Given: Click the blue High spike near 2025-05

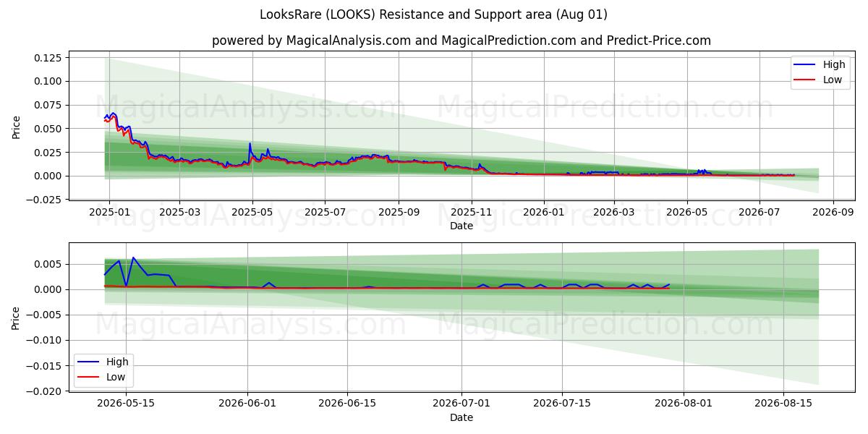Looking at the screenshot, I should (250, 143).
